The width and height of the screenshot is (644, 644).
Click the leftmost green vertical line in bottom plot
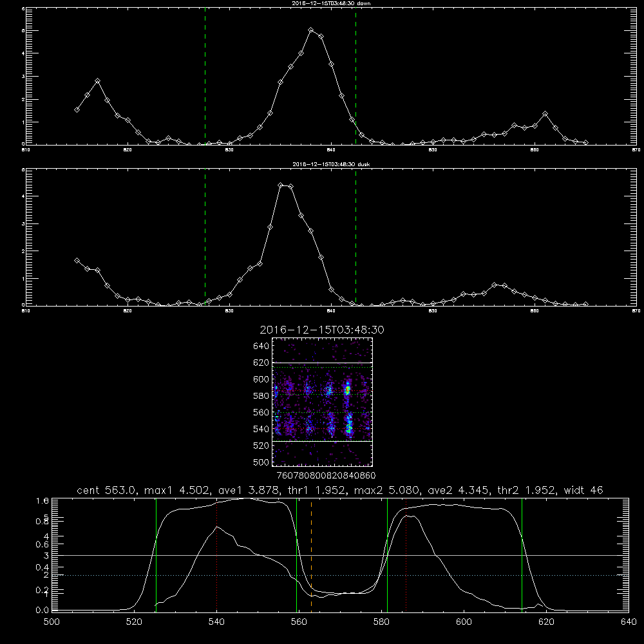156,555
